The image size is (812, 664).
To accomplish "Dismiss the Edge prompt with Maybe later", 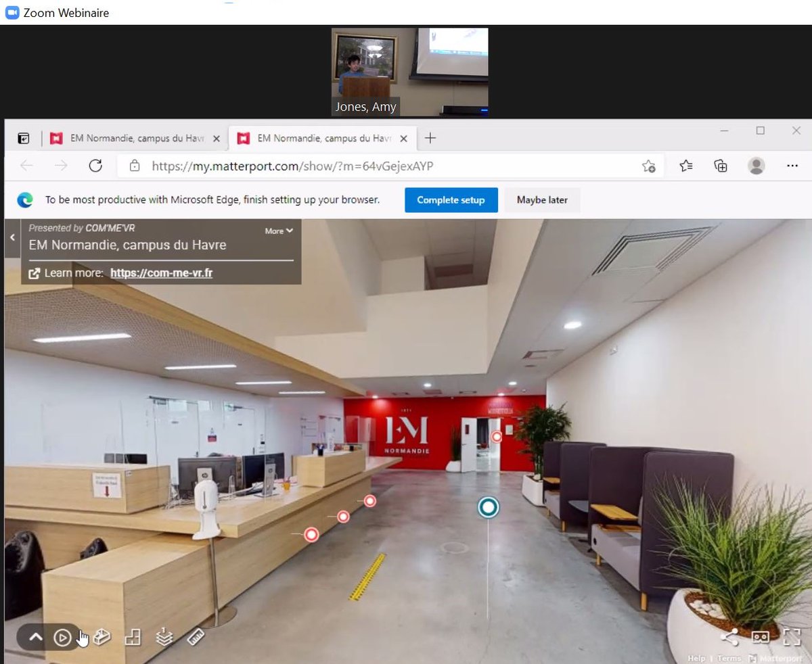I will 542,200.
